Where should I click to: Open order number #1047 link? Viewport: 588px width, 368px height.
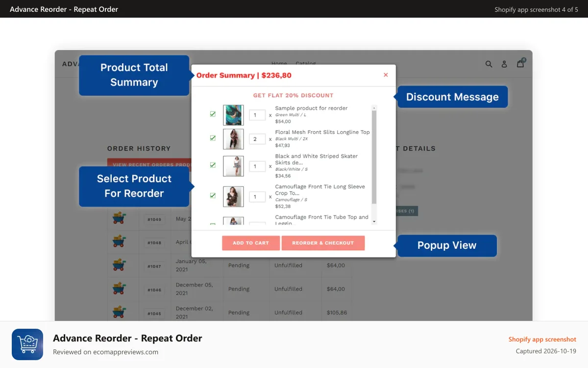[x=154, y=266]
